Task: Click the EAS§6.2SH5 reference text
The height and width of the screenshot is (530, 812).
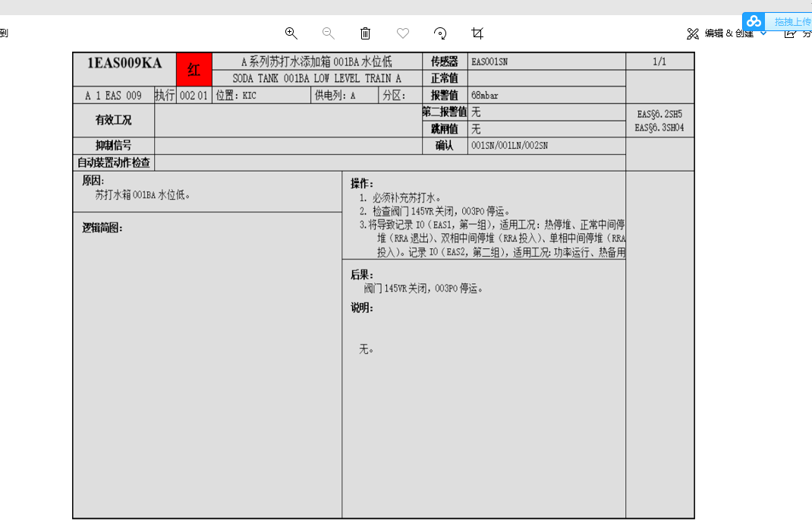Action: click(659, 114)
